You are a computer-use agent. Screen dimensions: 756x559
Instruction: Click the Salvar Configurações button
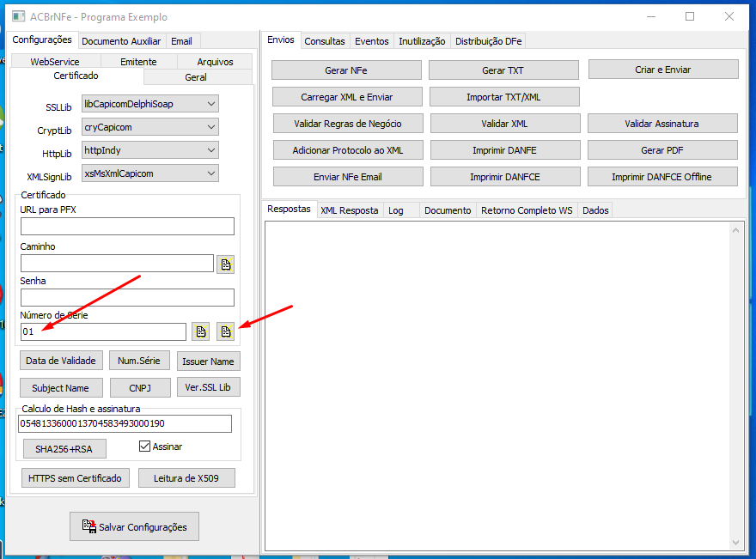[135, 526]
